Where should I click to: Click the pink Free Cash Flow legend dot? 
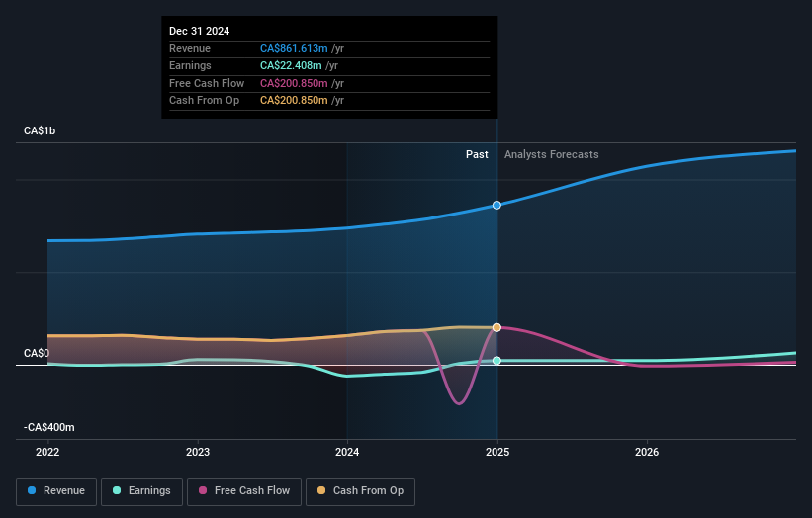(203, 490)
